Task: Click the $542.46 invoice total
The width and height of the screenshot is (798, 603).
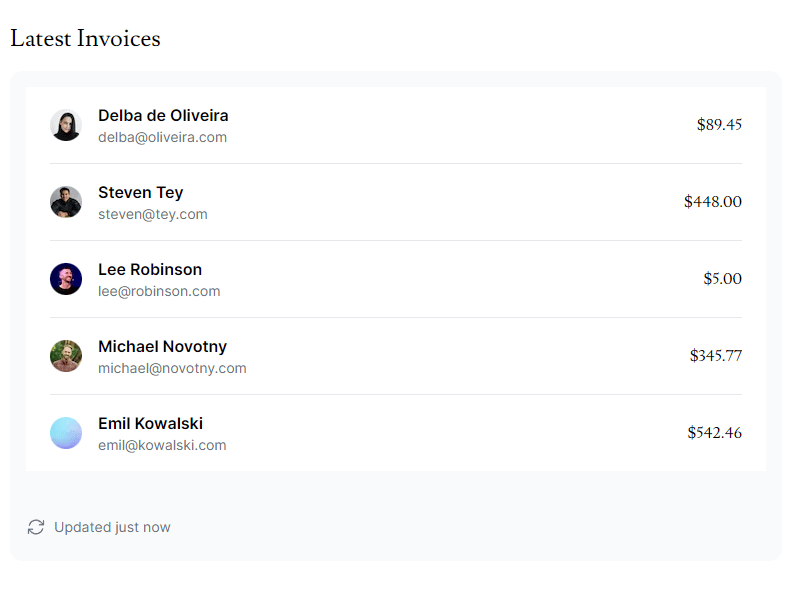Action: coord(715,433)
